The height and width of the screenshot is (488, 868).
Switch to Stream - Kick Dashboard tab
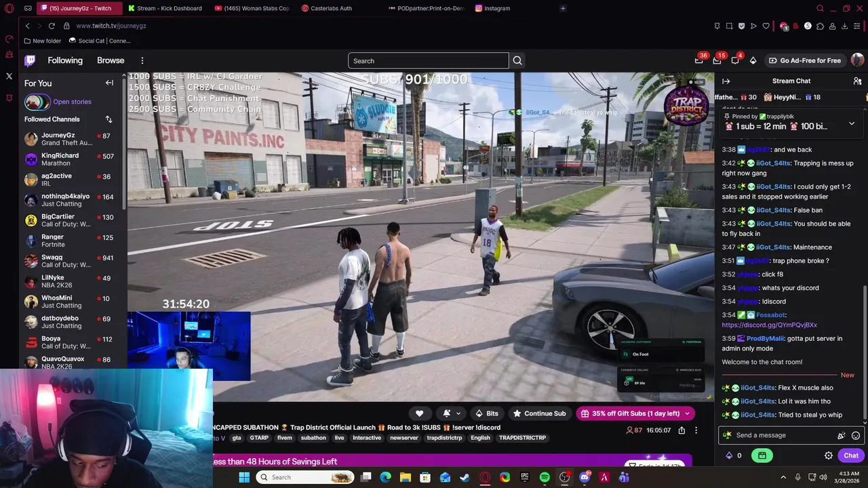[x=165, y=8]
